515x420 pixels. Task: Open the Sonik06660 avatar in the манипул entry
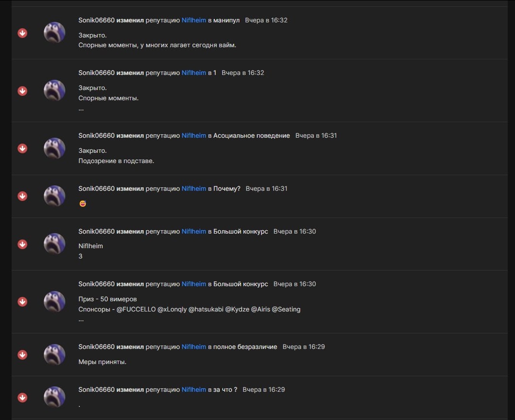[x=55, y=33]
